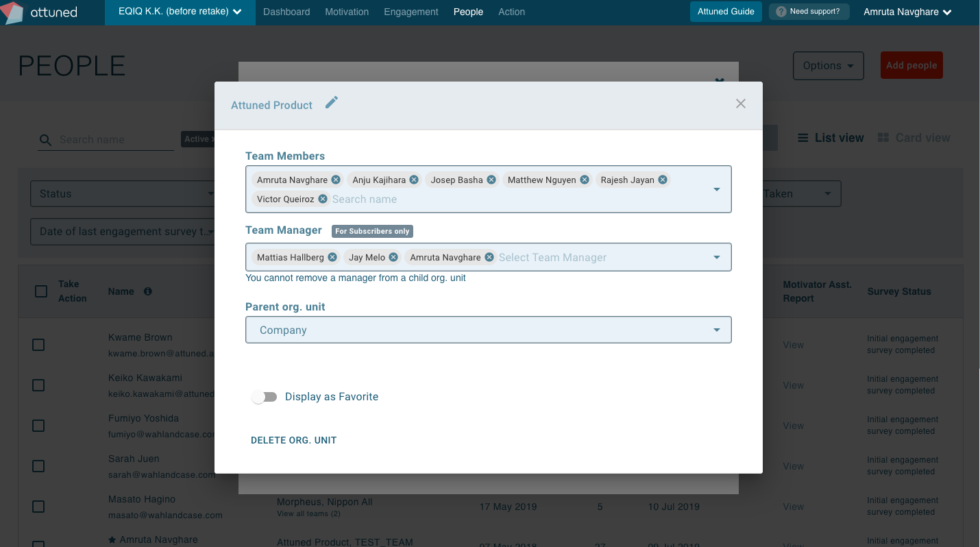This screenshot has width=980, height=547.
Task: Remove Victor Queiroz from Team Members
Action: click(323, 199)
